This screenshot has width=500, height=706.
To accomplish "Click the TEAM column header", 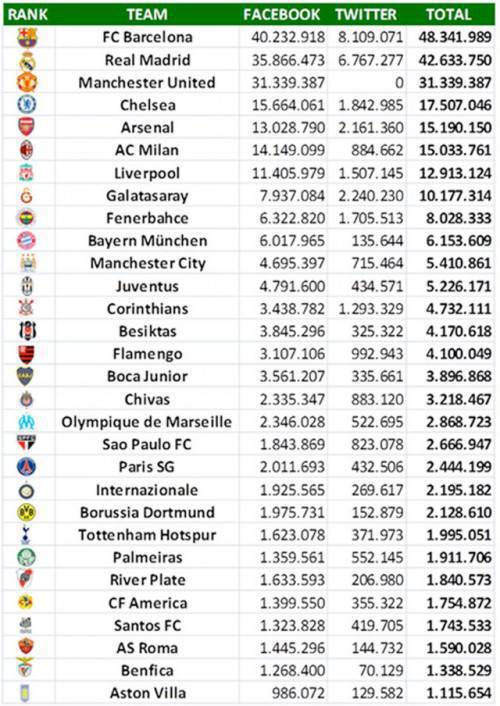I will (147, 14).
